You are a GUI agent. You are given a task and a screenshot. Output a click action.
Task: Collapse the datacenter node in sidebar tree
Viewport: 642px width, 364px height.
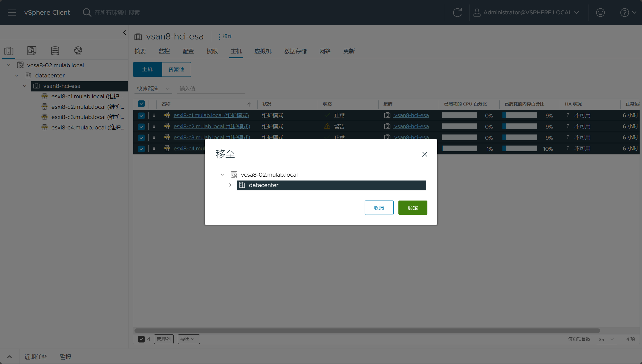click(x=17, y=75)
